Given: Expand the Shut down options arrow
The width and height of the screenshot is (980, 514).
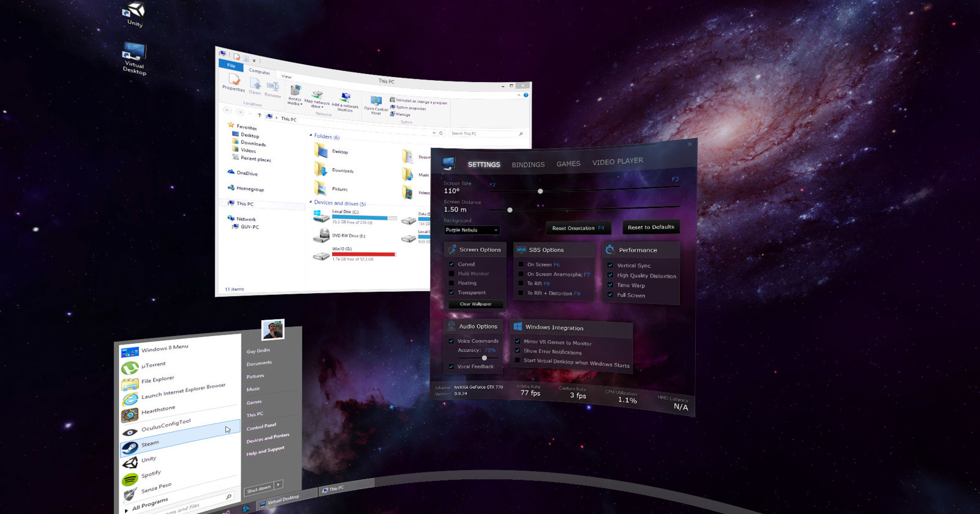Looking at the screenshot, I should 278,485.
